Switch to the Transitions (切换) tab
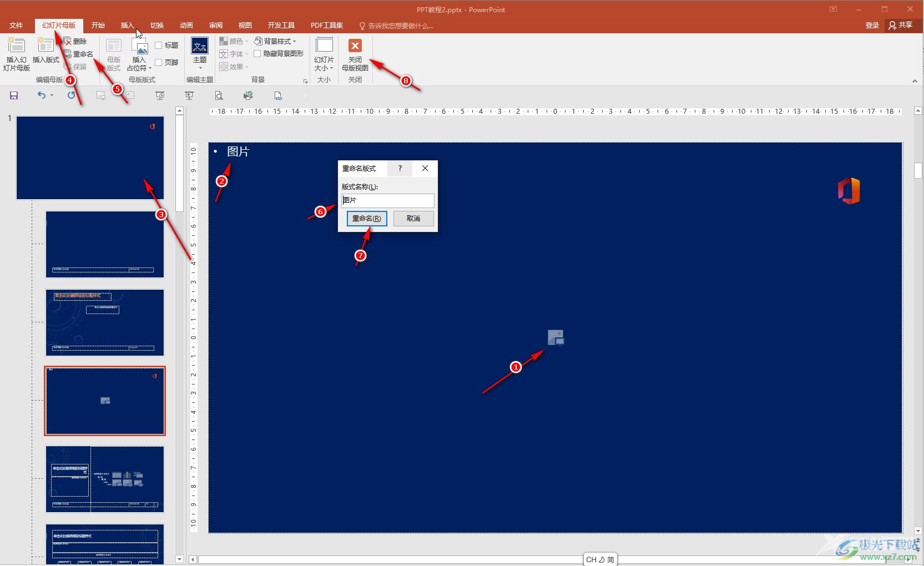Viewport: 924px width, 566px height. [157, 25]
